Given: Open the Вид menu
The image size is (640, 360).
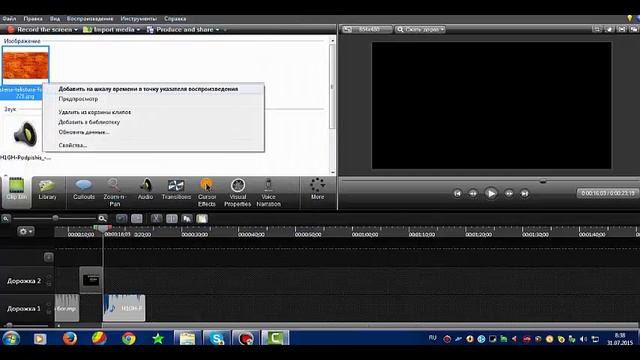Looking at the screenshot, I should 55,19.
